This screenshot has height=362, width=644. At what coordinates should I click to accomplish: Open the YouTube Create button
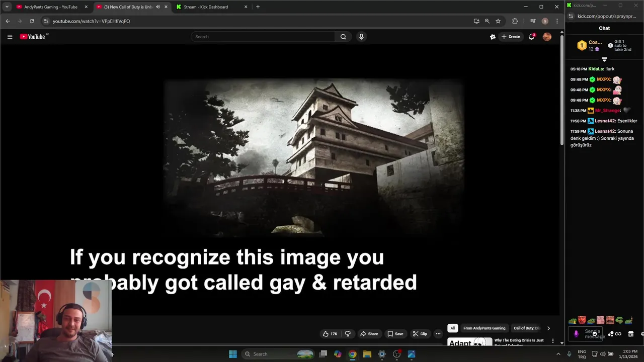[511, 37]
